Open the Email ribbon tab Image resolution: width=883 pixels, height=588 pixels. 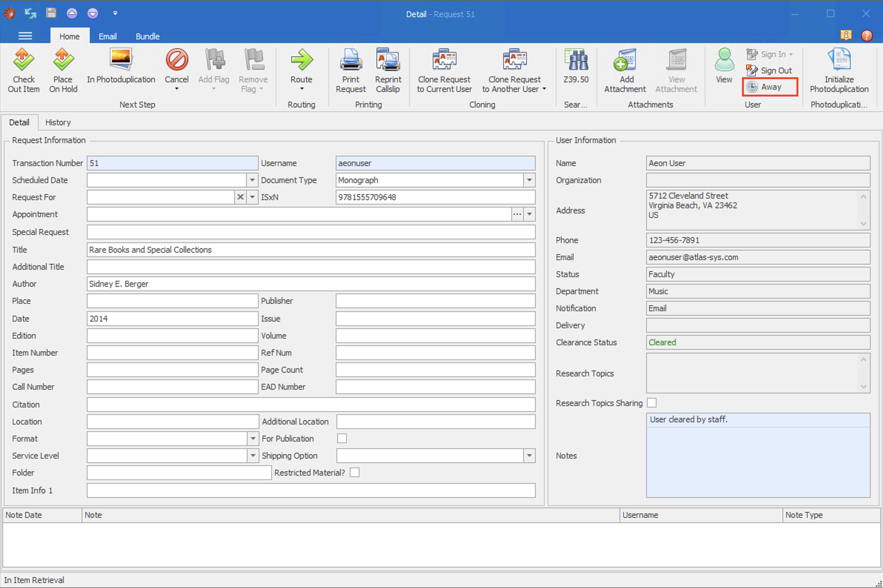(x=107, y=36)
